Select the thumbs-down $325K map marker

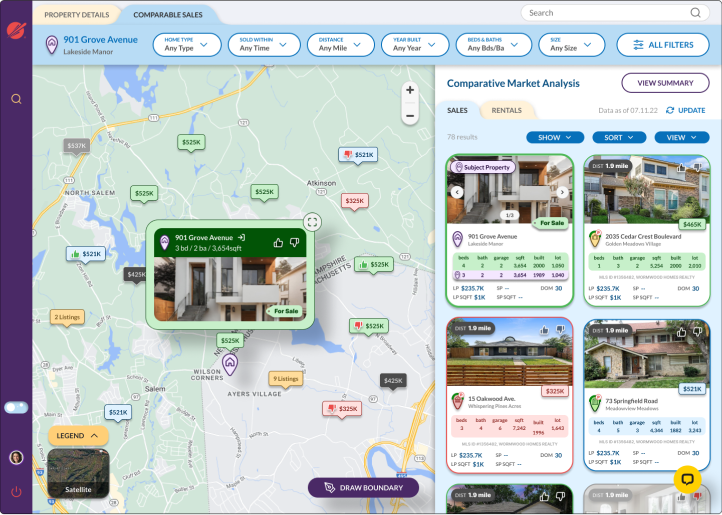pyautogui.click(x=342, y=409)
